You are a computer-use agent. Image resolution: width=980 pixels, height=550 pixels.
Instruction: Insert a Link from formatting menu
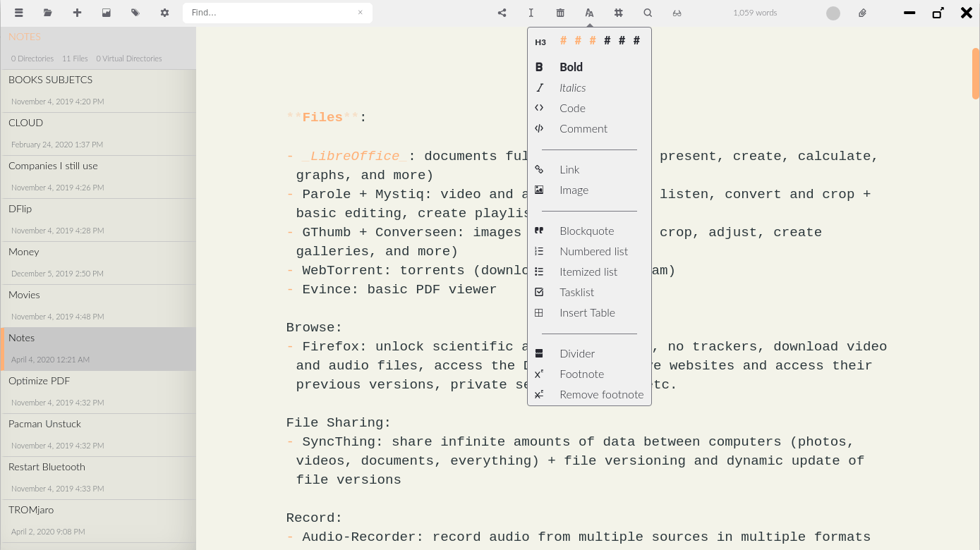[x=589, y=169]
